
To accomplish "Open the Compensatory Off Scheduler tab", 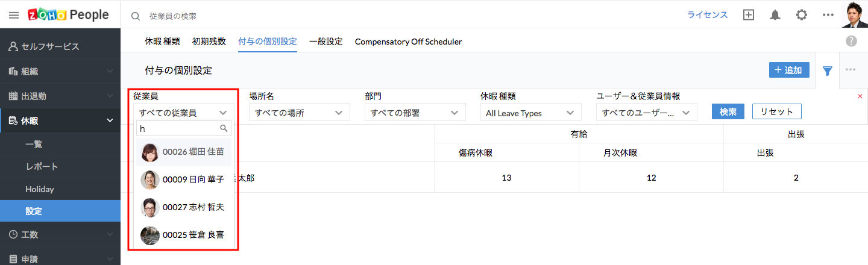I will point(408,42).
